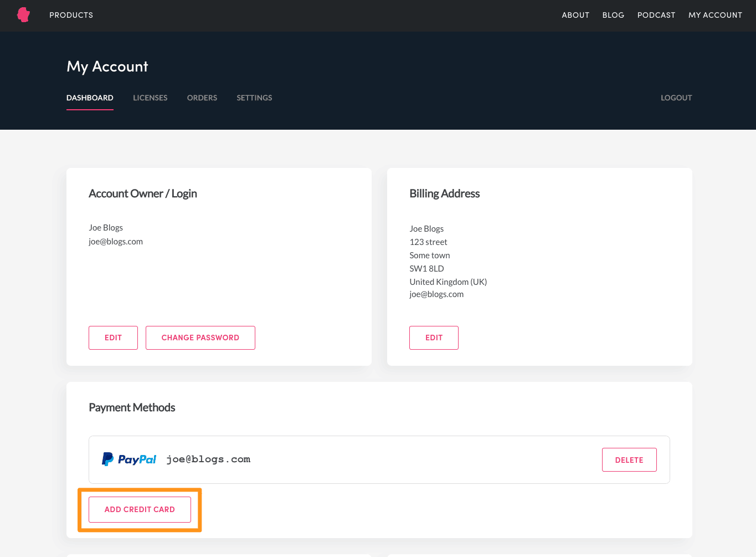Add a new credit card
This screenshot has width=756, height=557.
point(140,509)
